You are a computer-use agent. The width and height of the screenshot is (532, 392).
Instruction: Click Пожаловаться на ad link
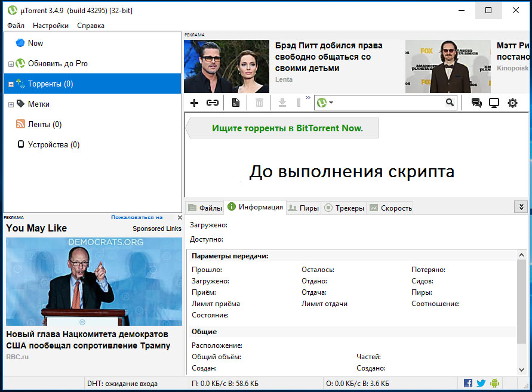click(137, 217)
